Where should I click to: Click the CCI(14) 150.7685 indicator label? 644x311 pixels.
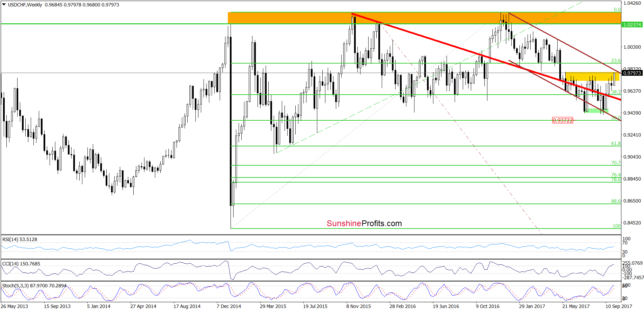tap(21, 264)
